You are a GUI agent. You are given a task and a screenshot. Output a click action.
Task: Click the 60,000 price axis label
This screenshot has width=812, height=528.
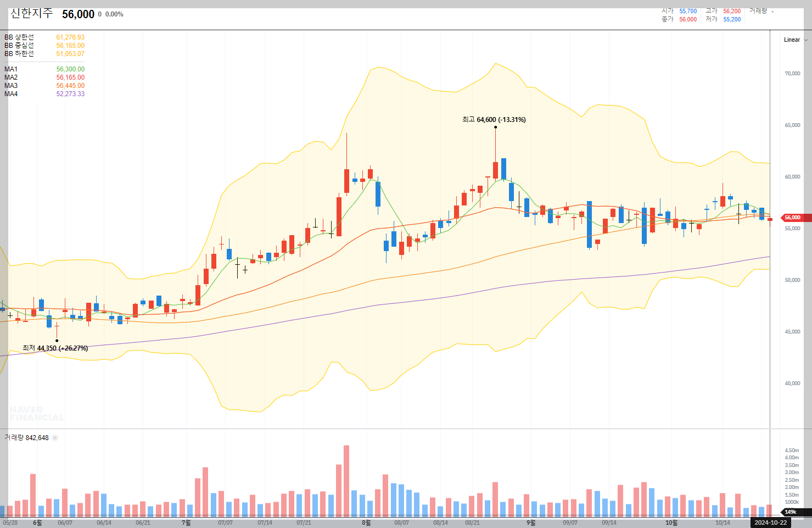(x=792, y=177)
